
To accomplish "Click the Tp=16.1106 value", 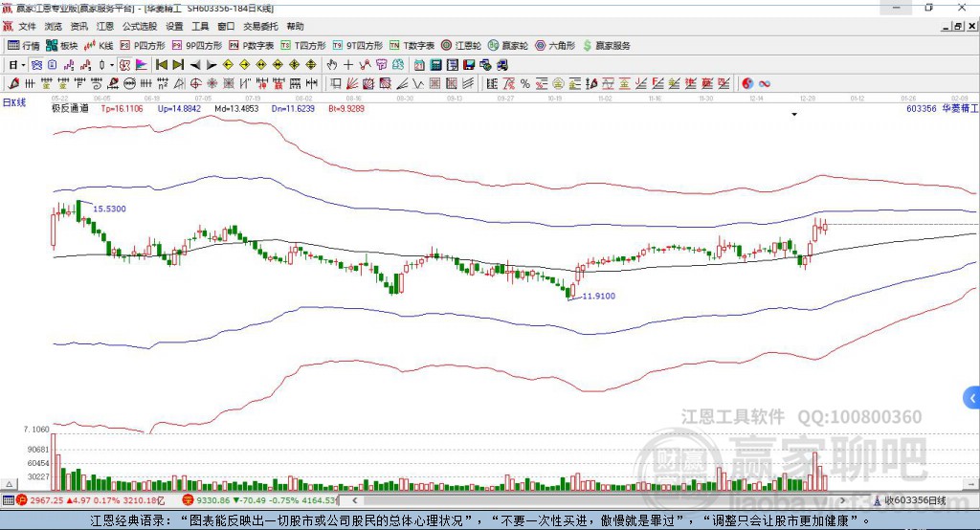I will pos(122,108).
